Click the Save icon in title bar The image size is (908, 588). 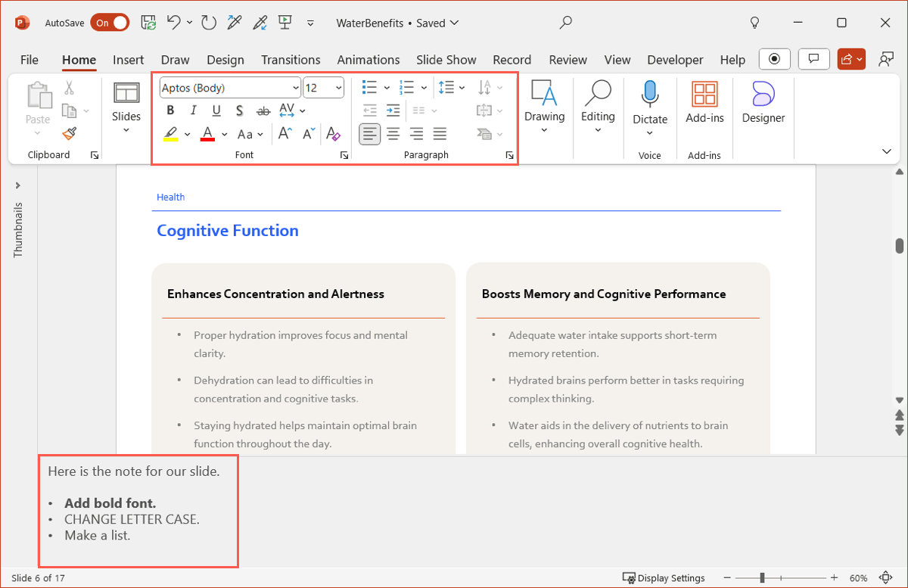(x=149, y=23)
